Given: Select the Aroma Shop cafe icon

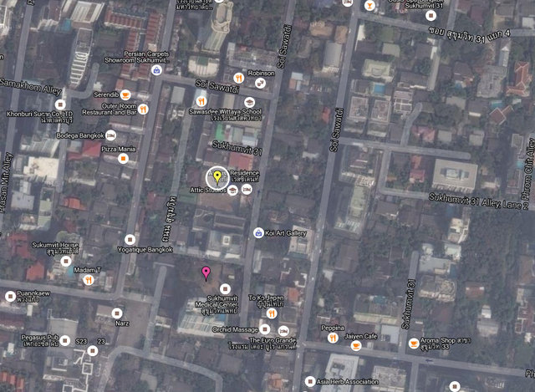Looking at the screenshot, I should tap(414, 344).
